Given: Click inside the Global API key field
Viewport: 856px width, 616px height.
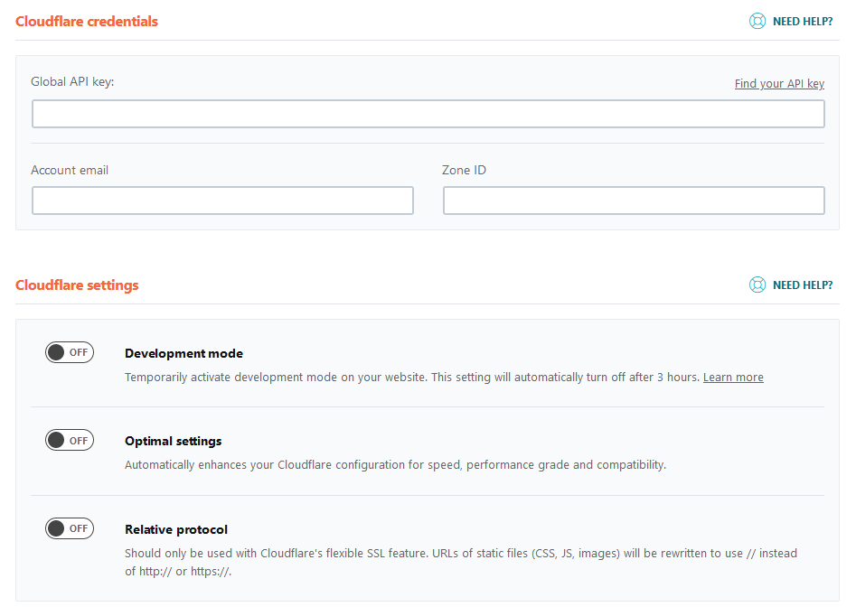Looking at the screenshot, I should pos(428,113).
